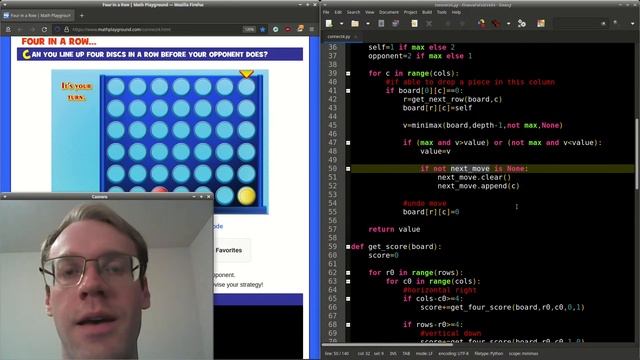Open the Build menu in Geany
640x360 pixels.
coord(427,12)
